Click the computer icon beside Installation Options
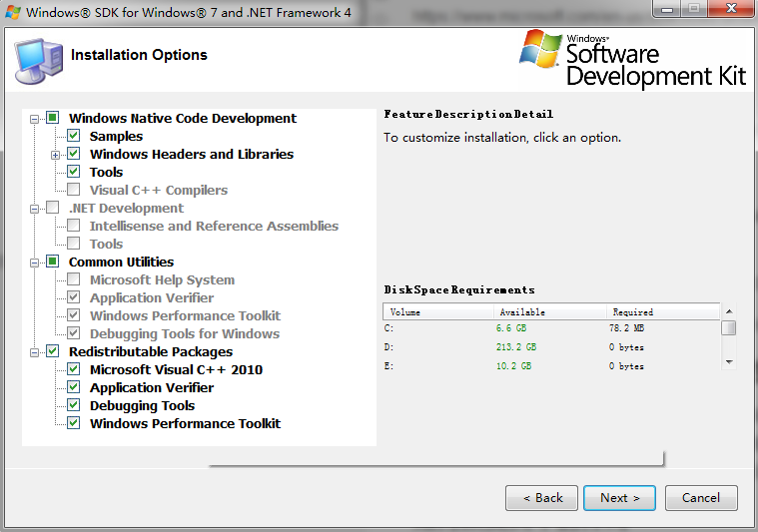This screenshot has width=758, height=532. (x=39, y=61)
